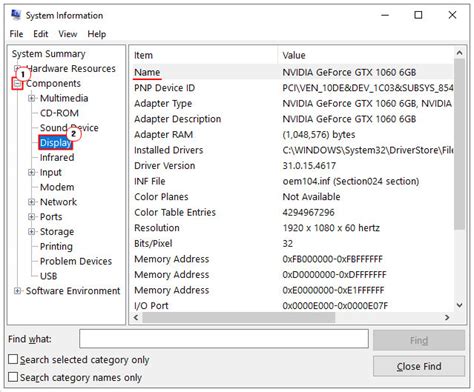474x392 pixels.
Task: Select the Resolution row
Action: click(292, 228)
